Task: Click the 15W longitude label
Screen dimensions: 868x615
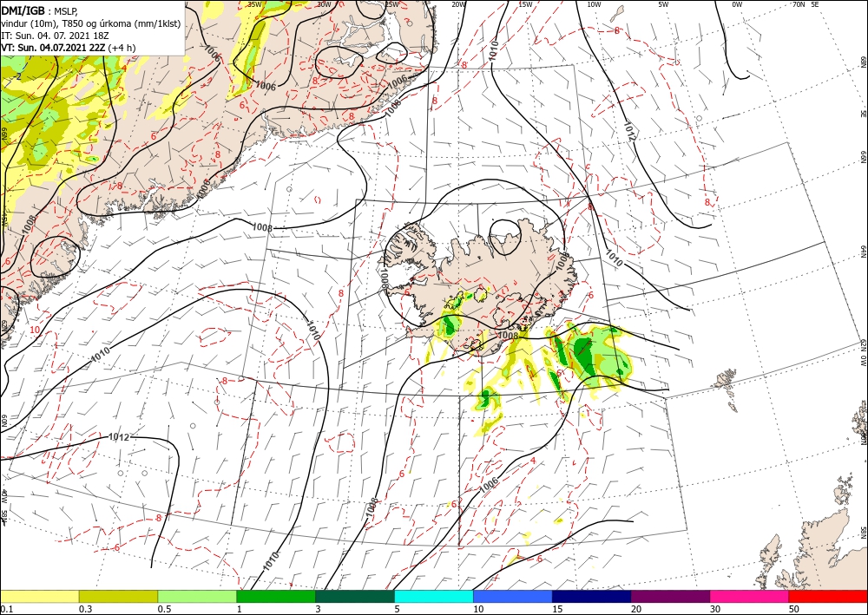Action: click(525, 4)
